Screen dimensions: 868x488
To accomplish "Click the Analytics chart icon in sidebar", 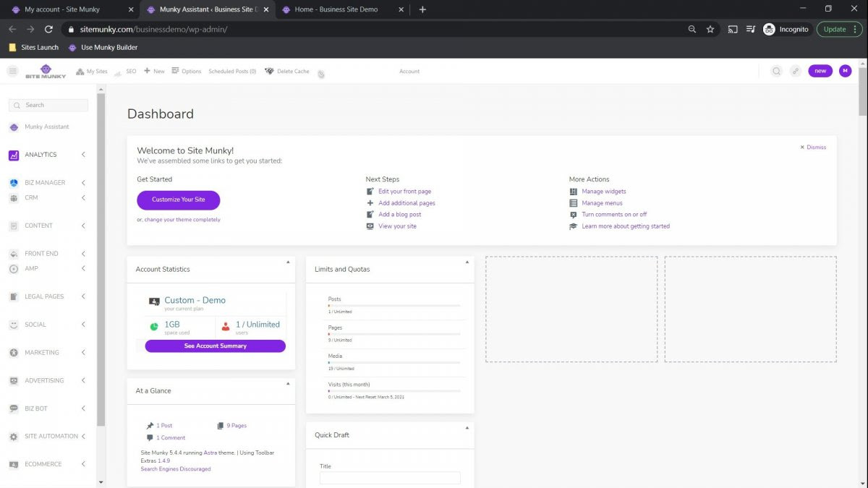I will pos(14,155).
